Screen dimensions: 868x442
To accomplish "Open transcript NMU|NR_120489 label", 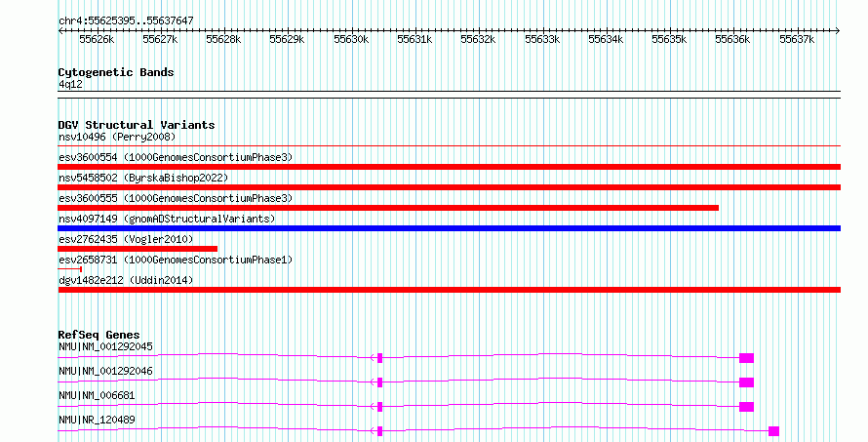I will point(97,420).
